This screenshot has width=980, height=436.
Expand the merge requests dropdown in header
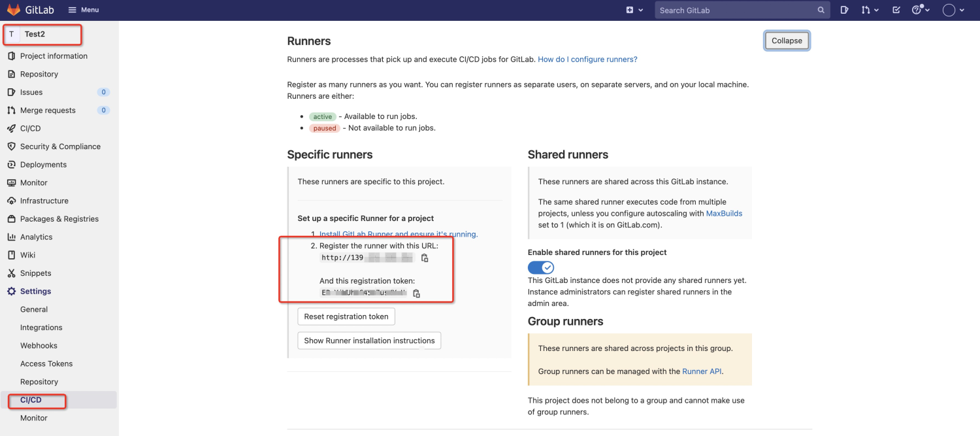click(x=870, y=10)
